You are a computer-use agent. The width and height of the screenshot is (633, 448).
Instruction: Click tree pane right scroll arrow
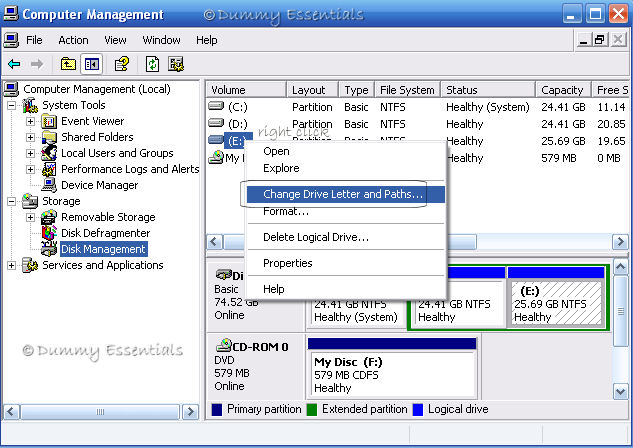click(190, 412)
